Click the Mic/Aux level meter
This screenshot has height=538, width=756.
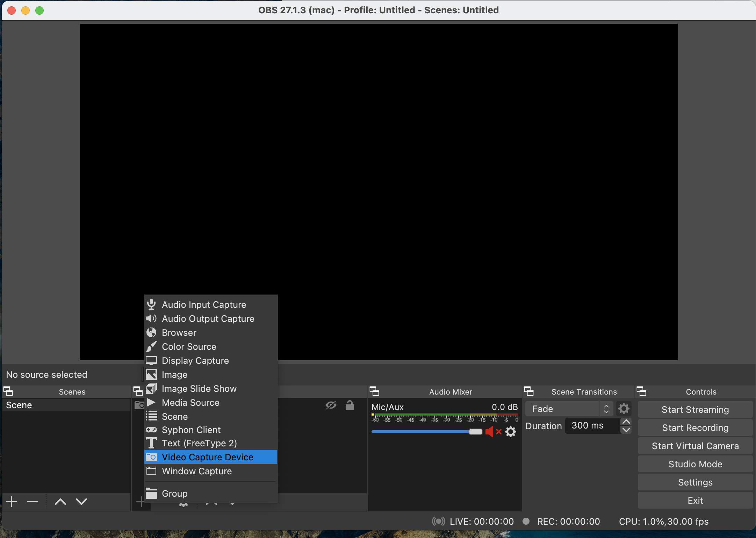[445, 417]
